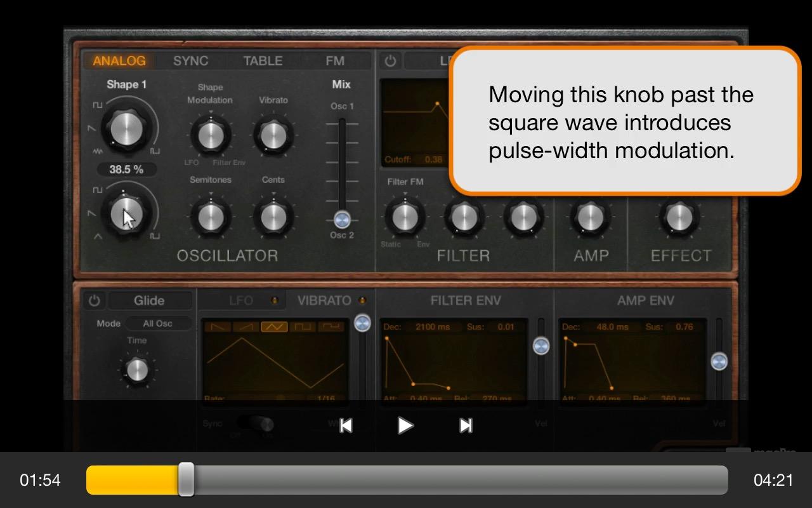Click the vibrato depth slider handle
Image resolution: width=812 pixels, height=508 pixels.
pos(362,323)
